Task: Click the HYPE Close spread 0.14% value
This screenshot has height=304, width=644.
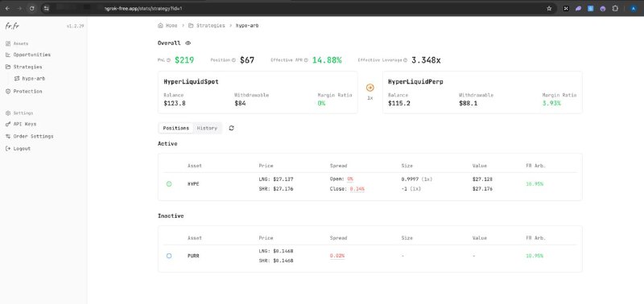Action: pyautogui.click(x=357, y=189)
